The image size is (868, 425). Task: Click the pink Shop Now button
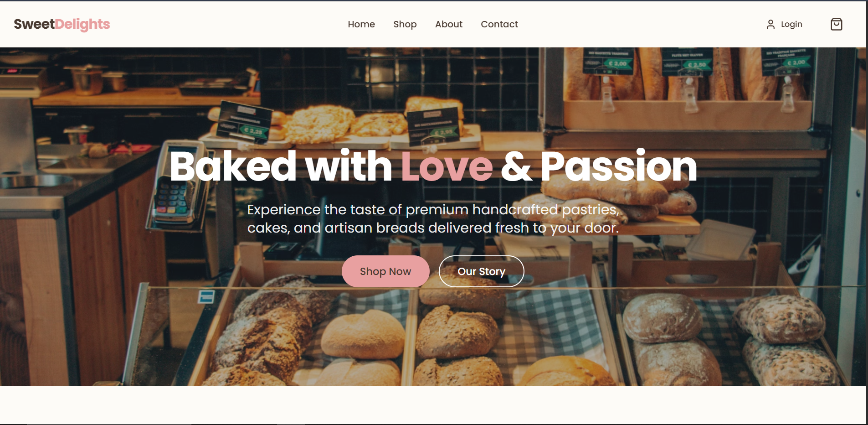(x=385, y=271)
